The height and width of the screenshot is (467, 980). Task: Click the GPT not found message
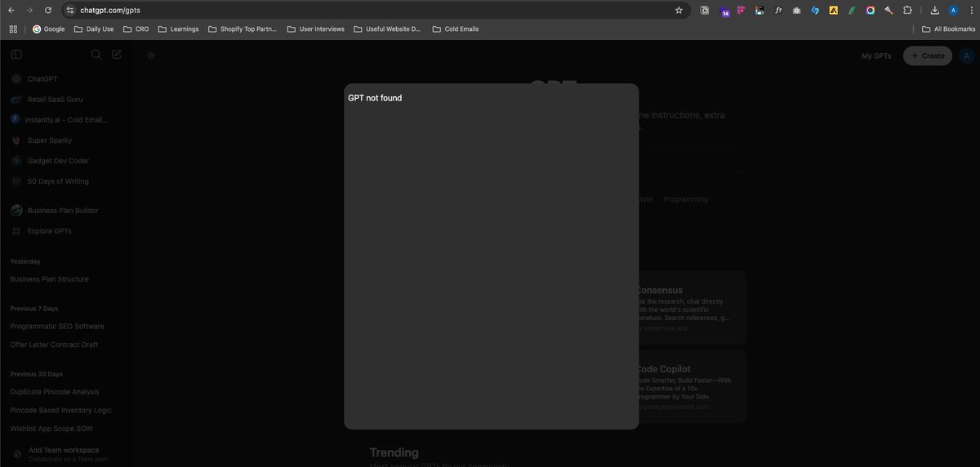click(x=375, y=99)
